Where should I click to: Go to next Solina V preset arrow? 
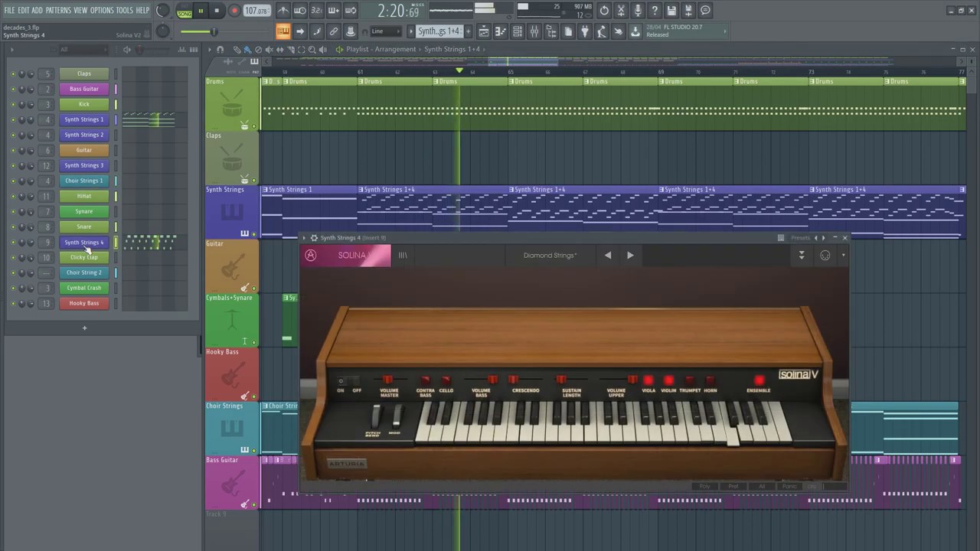point(630,256)
